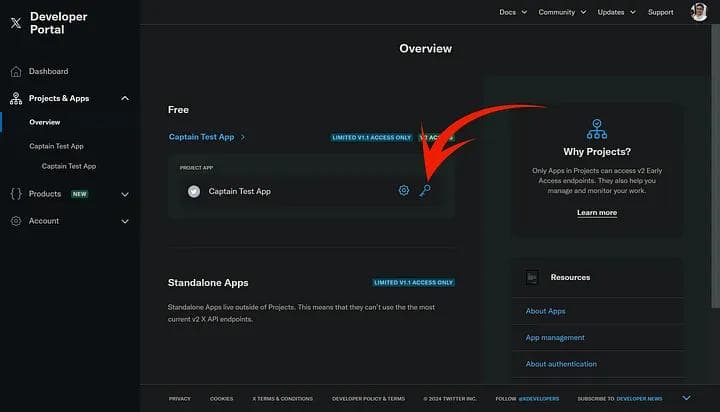
Task: Open the Docs dropdown menu
Action: click(x=513, y=12)
